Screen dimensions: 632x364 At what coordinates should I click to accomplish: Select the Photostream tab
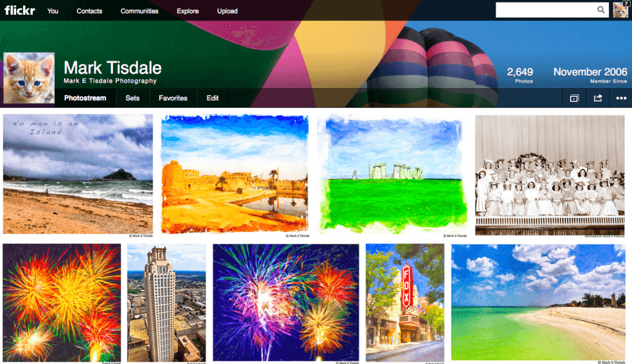(x=85, y=98)
